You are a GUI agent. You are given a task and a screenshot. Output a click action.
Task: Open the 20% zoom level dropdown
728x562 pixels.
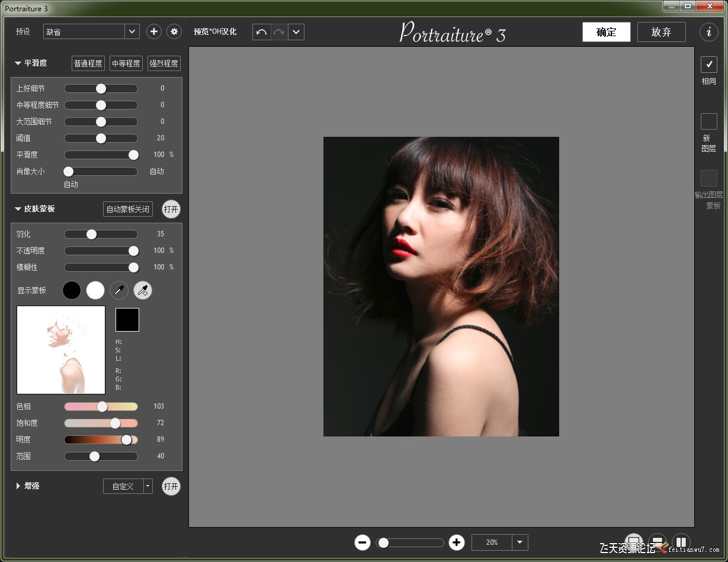(519, 542)
